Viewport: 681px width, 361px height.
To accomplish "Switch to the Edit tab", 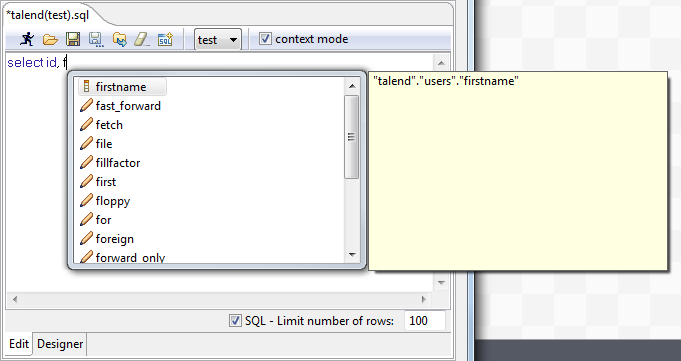I will click(19, 344).
